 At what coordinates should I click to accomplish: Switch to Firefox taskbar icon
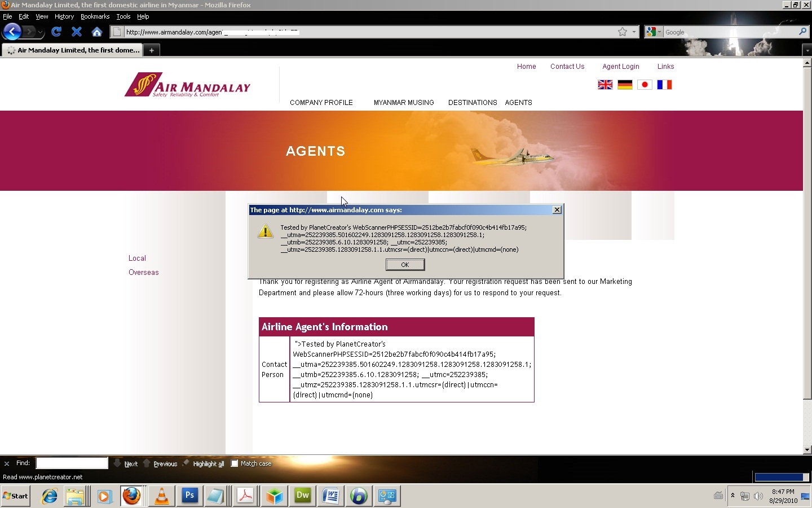click(131, 496)
